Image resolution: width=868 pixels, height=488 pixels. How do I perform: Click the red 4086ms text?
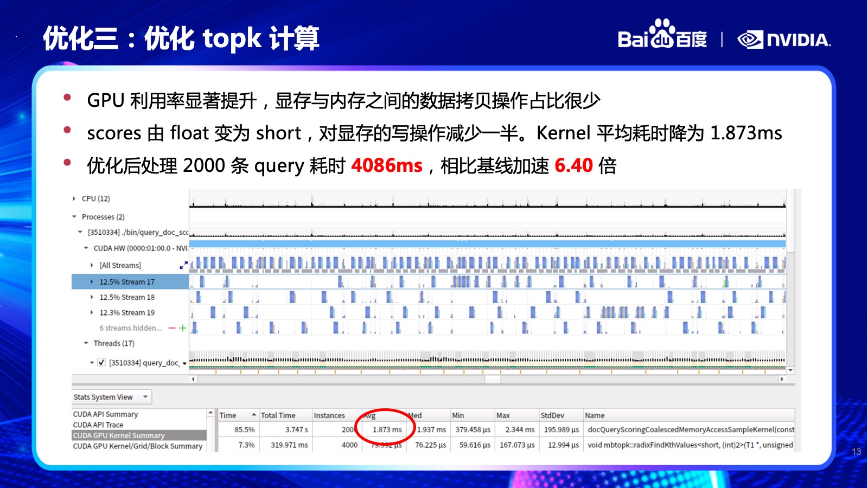coord(387,165)
